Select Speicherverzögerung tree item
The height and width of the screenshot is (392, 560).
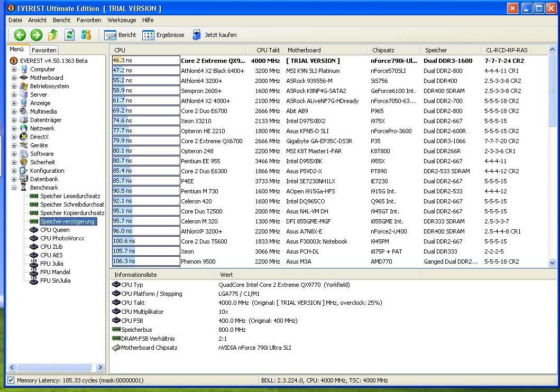point(67,221)
